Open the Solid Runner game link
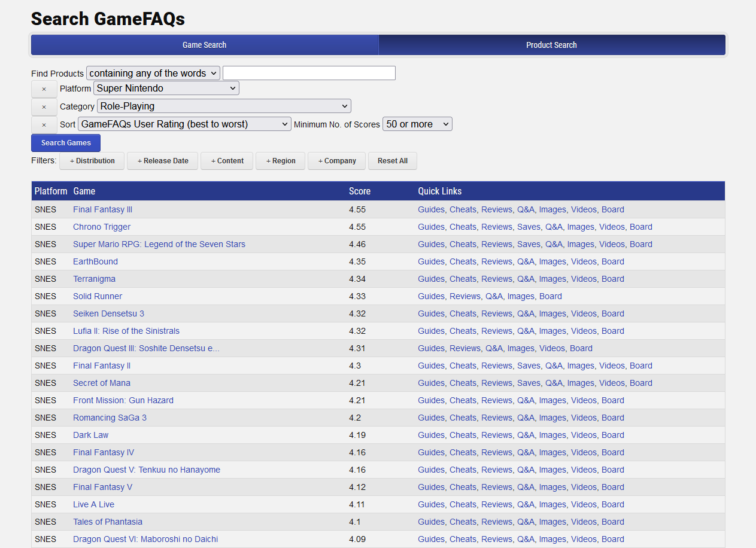 click(98, 296)
